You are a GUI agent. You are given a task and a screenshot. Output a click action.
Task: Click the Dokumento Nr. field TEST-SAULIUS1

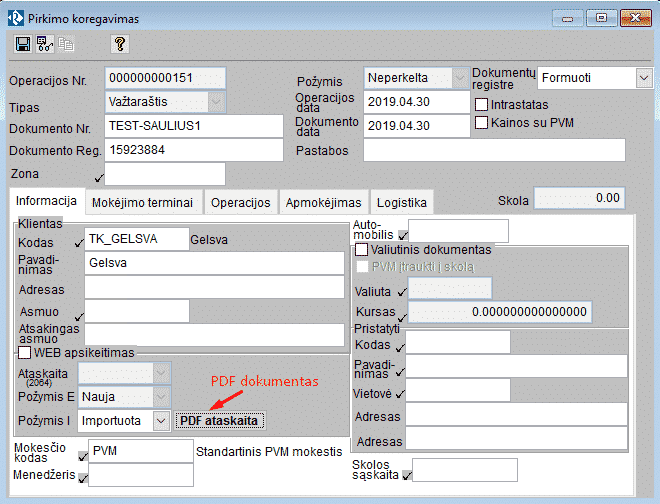tap(193, 126)
